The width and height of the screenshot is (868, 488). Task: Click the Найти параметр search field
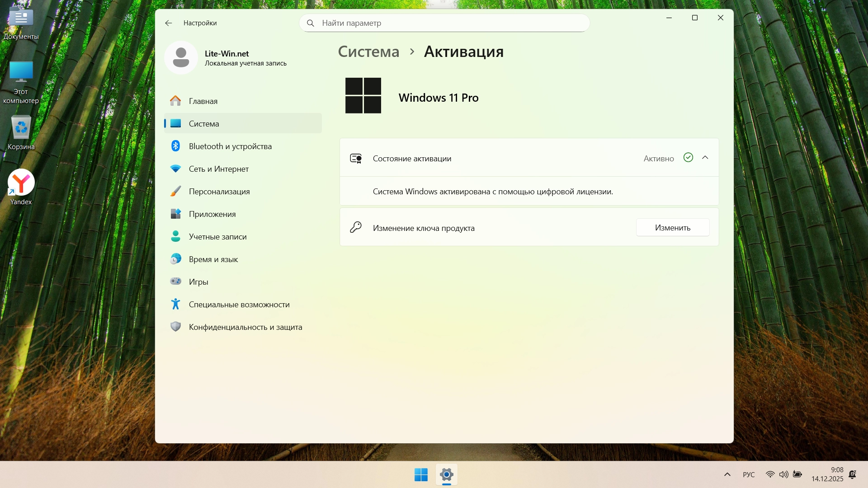point(444,23)
